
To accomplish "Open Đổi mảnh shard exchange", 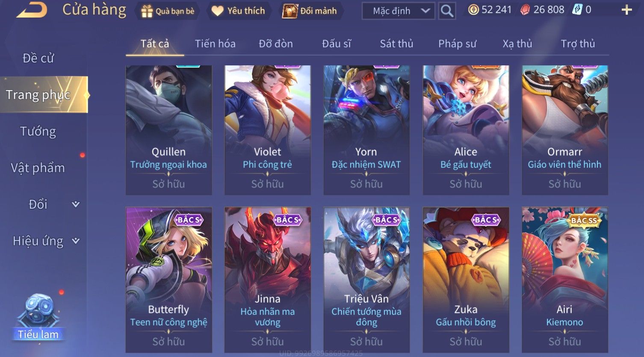I will coord(310,11).
